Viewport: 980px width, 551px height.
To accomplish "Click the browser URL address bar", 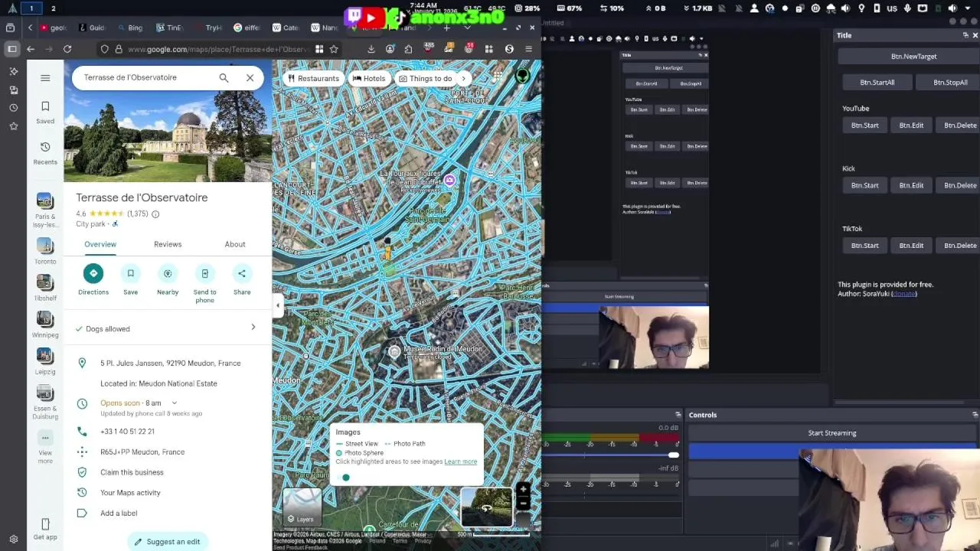I will pos(218,49).
